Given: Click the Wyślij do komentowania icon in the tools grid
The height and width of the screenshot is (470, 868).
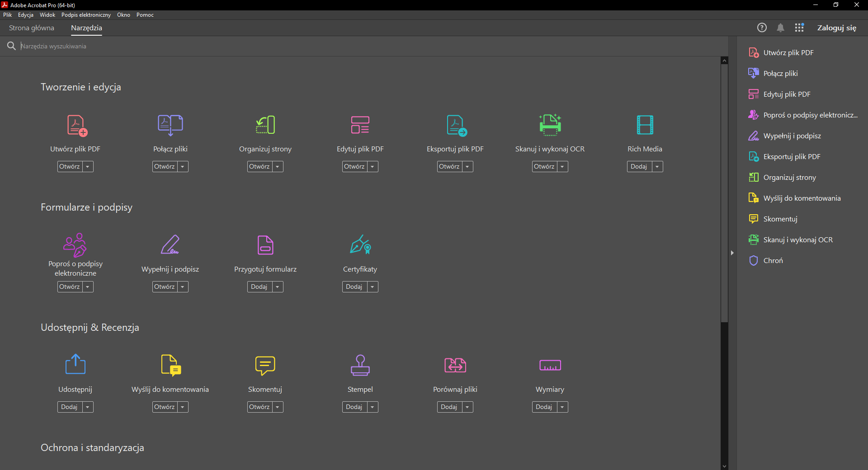Looking at the screenshot, I should point(171,365).
